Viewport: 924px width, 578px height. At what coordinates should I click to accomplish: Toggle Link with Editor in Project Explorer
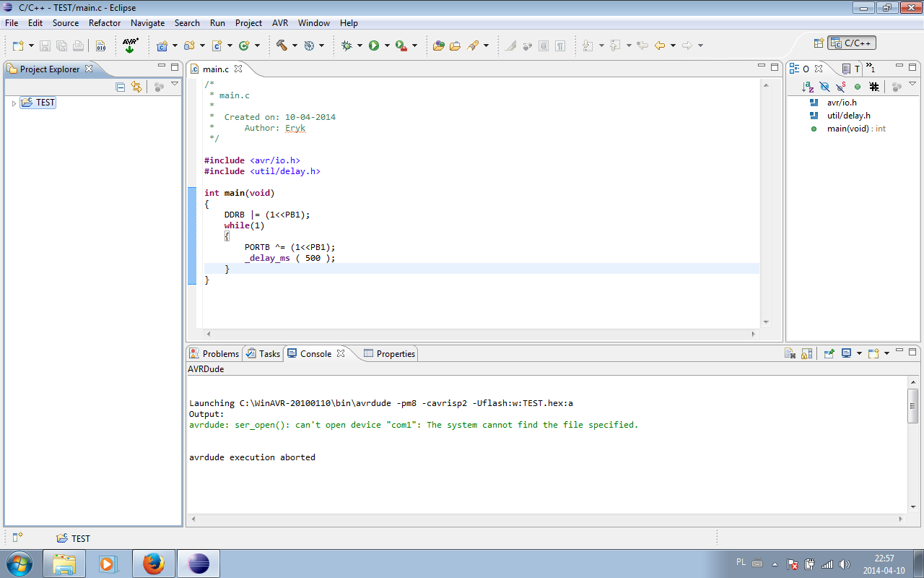(x=136, y=87)
